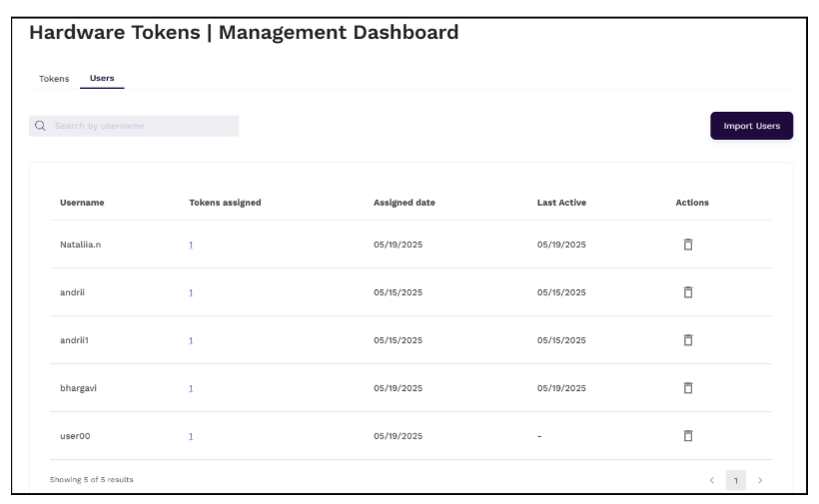Viewport: 819px width, 504px height.
Task: Click user00's tokens assigned number
Action: coord(190,436)
